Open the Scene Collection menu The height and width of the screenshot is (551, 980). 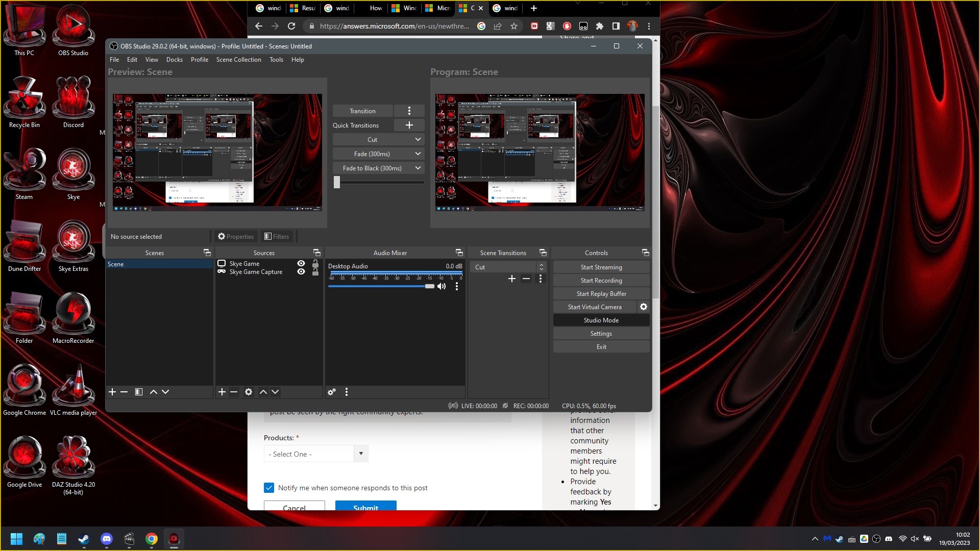click(x=238, y=60)
